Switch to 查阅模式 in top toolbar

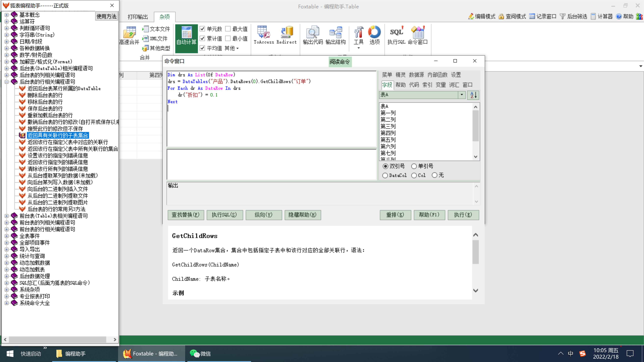pyautogui.click(x=512, y=16)
